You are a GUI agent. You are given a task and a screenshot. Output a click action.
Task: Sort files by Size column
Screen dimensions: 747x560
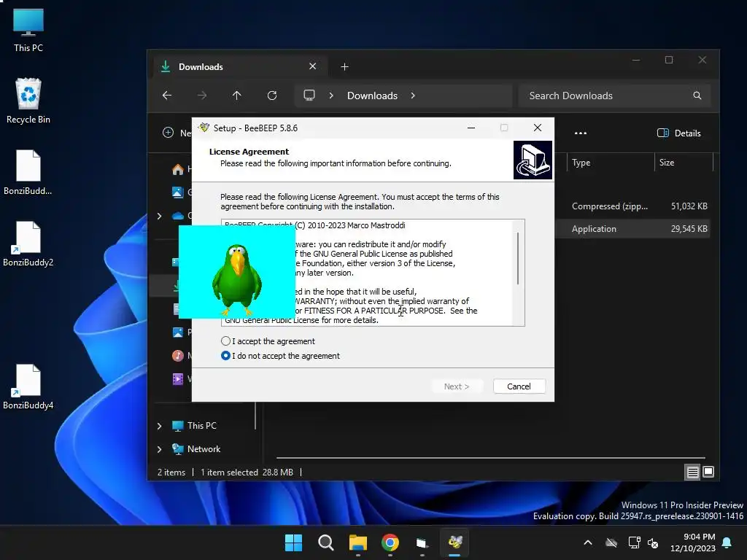(x=684, y=163)
